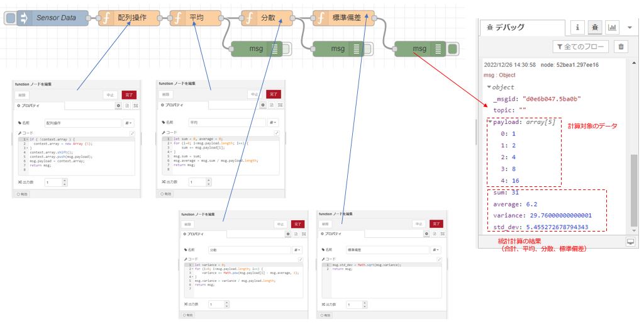
Task: Open debug panel in separate window icon
Action: click(630, 241)
